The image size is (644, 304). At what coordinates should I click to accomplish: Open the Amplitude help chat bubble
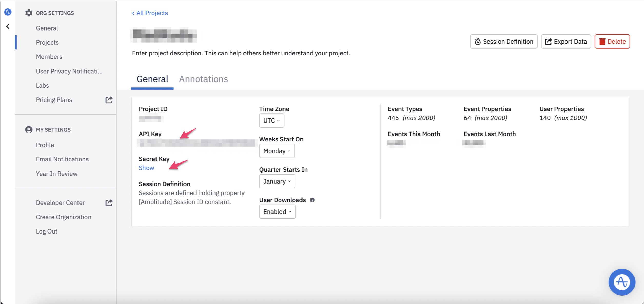[x=622, y=282]
